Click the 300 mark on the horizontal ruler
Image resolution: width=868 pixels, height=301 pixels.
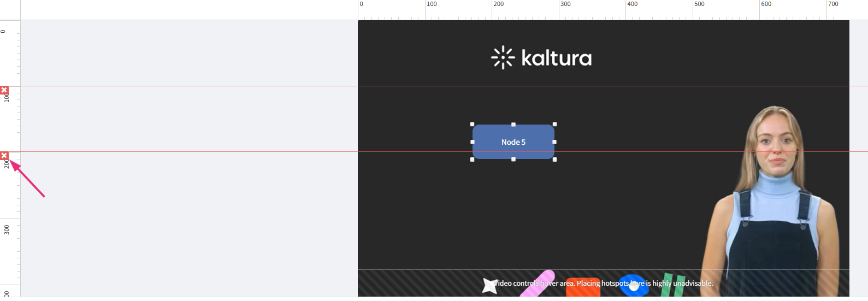click(565, 4)
